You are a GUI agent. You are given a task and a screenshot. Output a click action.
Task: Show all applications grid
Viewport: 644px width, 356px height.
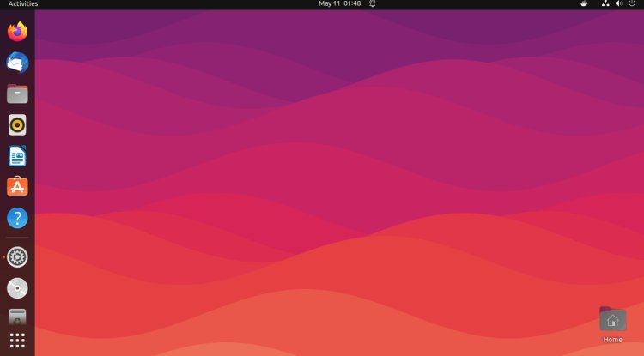(x=17, y=341)
